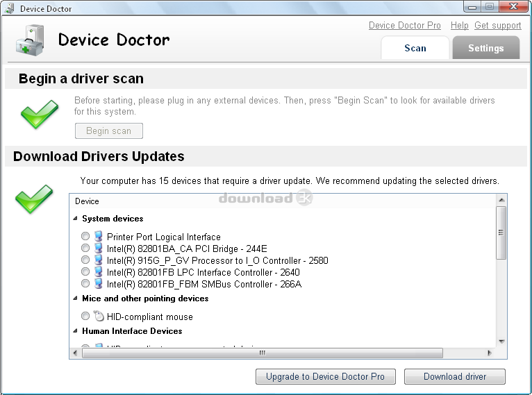Click the horizontal scrollbar left arrow
The width and height of the screenshot is (532, 395).
[75, 353]
